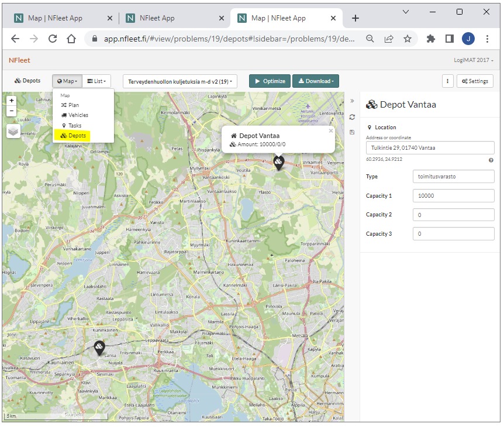Image resolution: width=504 pixels, height=427 pixels.
Task: Click the Depots page heading
Action: click(27, 81)
